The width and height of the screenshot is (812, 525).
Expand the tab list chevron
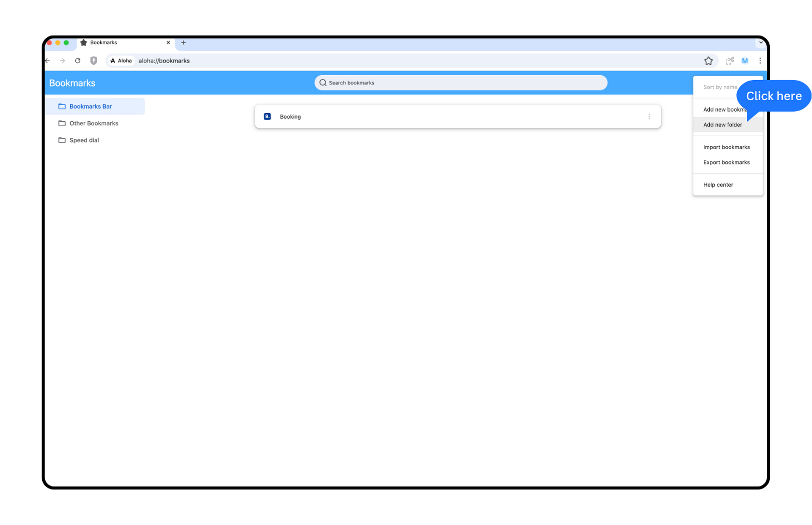[x=760, y=43]
